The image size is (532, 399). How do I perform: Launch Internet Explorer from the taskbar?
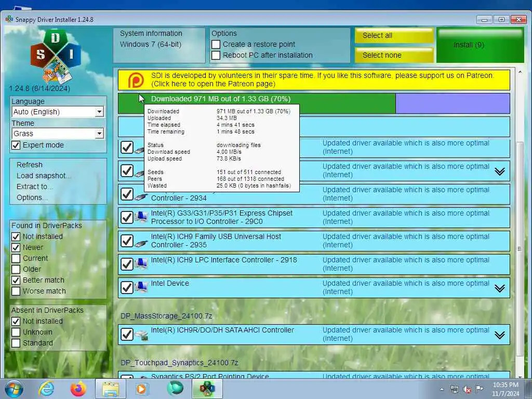tap(46, 389)
